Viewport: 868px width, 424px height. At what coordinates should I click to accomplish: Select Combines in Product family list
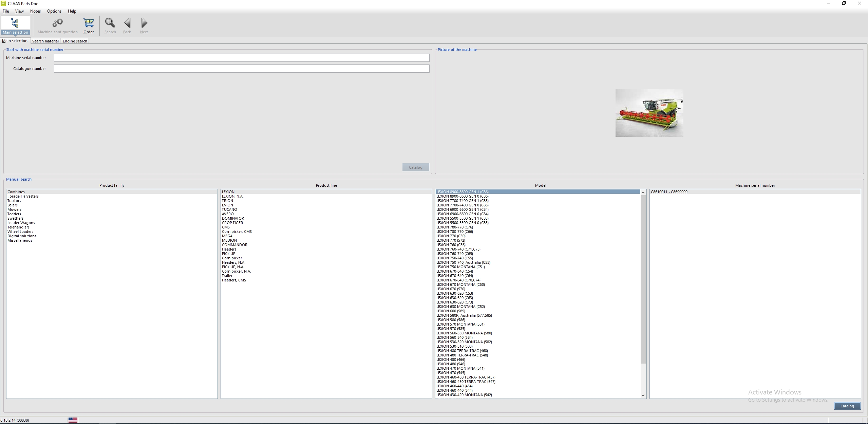pos(16,191)
